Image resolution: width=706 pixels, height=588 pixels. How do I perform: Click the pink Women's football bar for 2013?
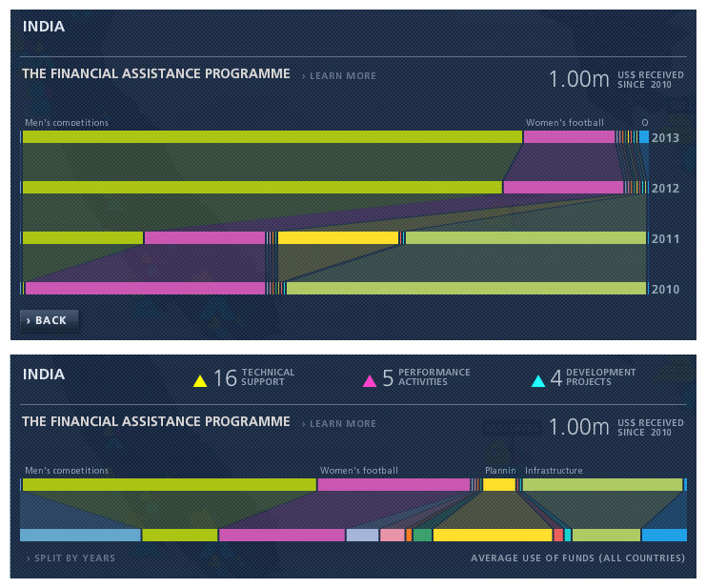(569, 137)
